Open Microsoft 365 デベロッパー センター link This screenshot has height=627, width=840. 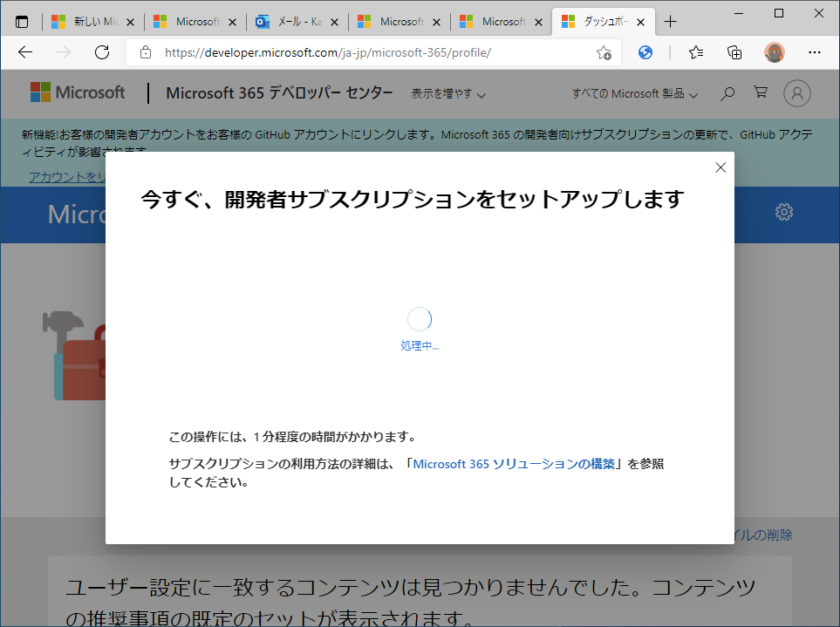[279, 92]
